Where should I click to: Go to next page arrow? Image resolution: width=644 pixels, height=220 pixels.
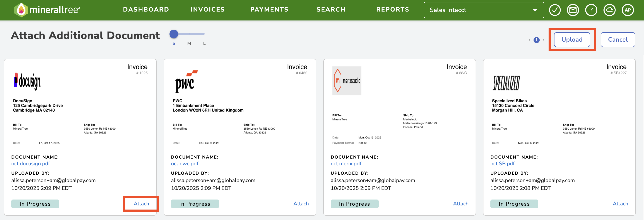(544, 40)
